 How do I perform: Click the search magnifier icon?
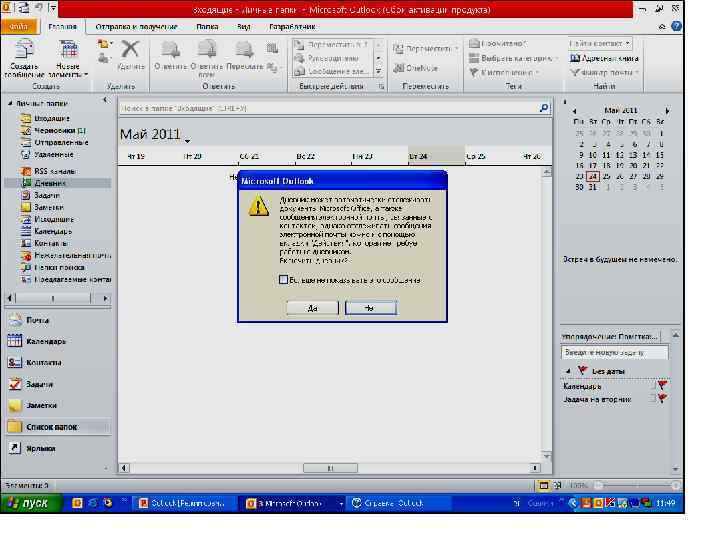[x=544, y=108]
